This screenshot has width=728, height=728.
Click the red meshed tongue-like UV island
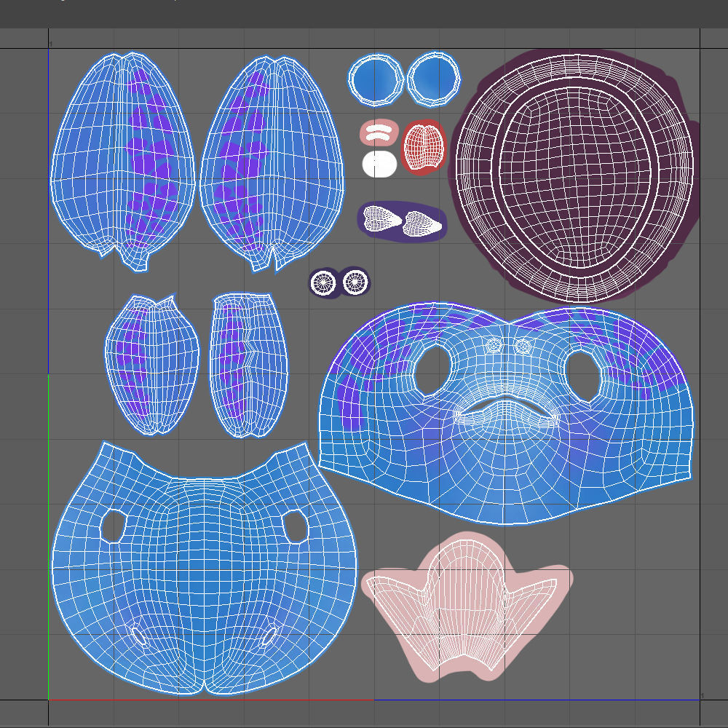click(x=424, y=147)
